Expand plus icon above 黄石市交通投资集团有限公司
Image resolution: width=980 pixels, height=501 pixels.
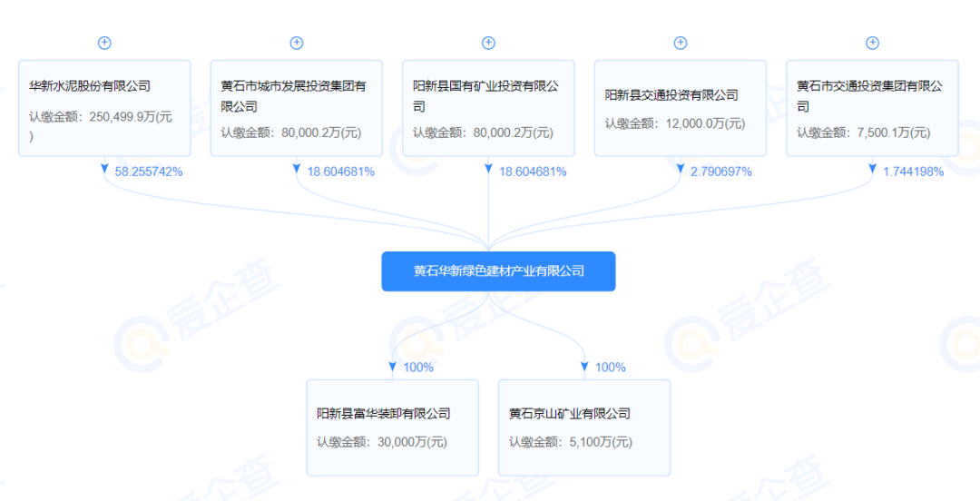coord(872,43)
